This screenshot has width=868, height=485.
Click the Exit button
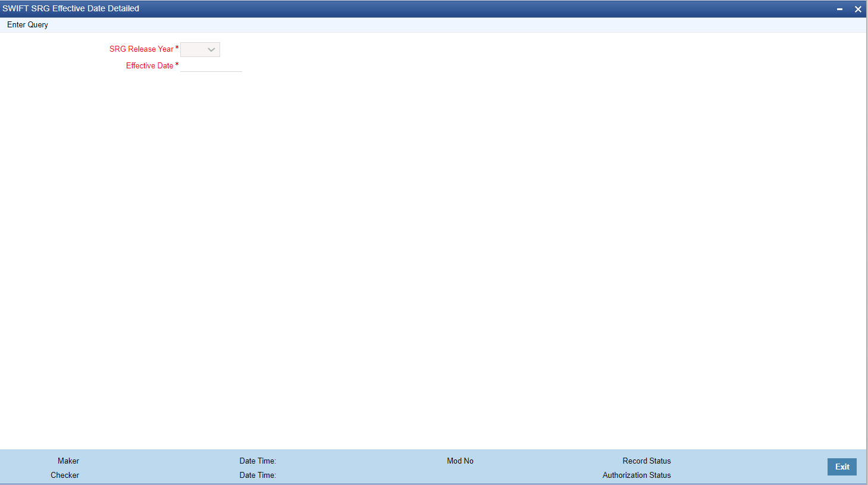click(x=842, y=467)
